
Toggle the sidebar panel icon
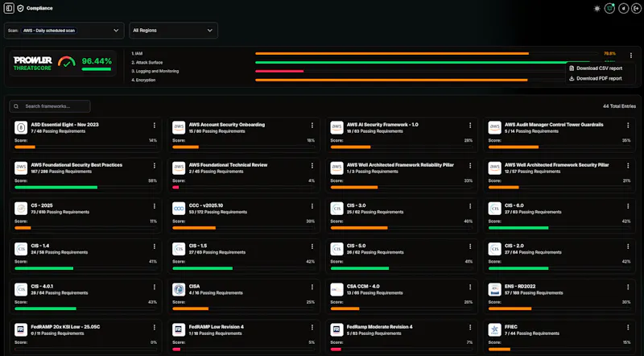9,8
